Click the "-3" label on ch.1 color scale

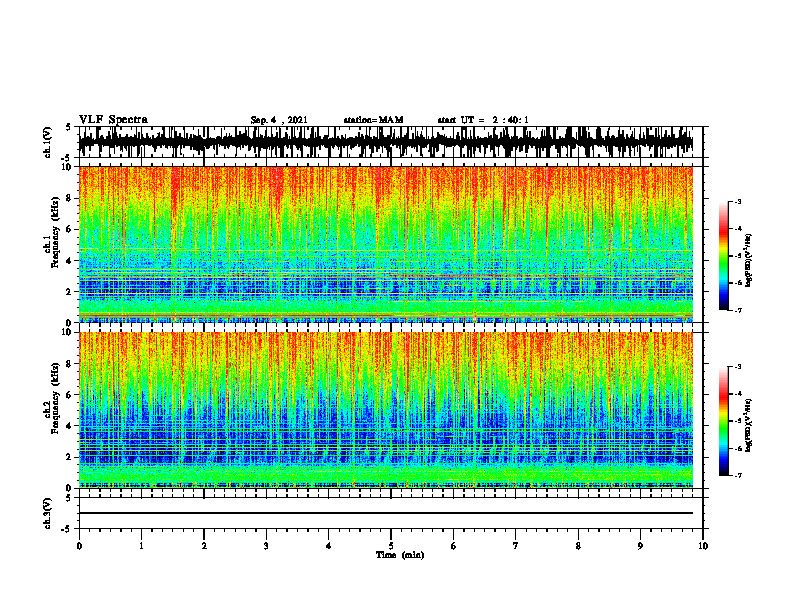[737, 201]
